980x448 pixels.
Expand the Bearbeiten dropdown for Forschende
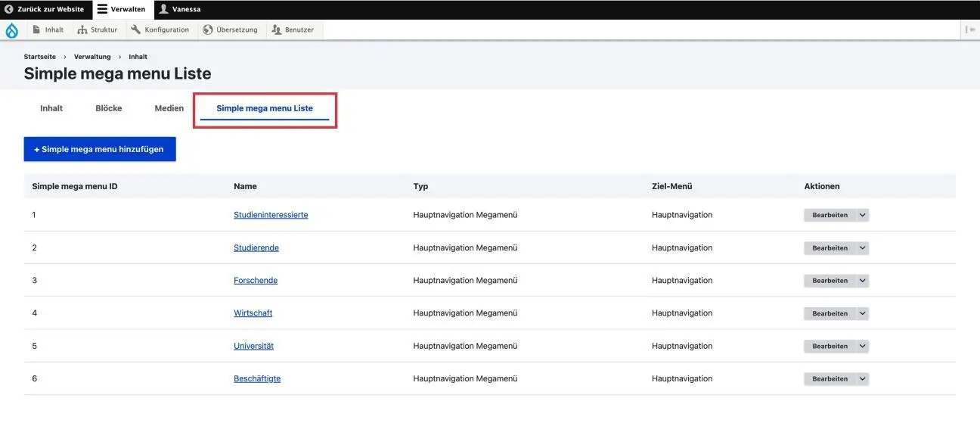[x=861, y=280]
